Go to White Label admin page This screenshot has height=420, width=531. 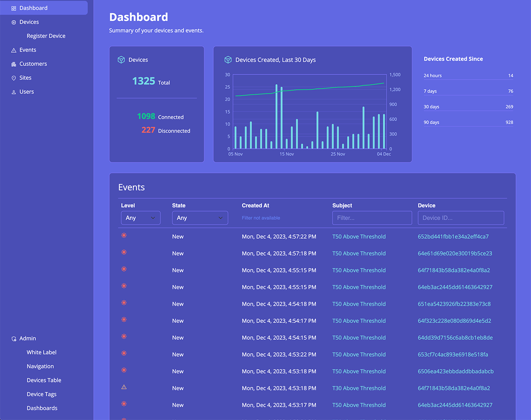coord(41,352)
